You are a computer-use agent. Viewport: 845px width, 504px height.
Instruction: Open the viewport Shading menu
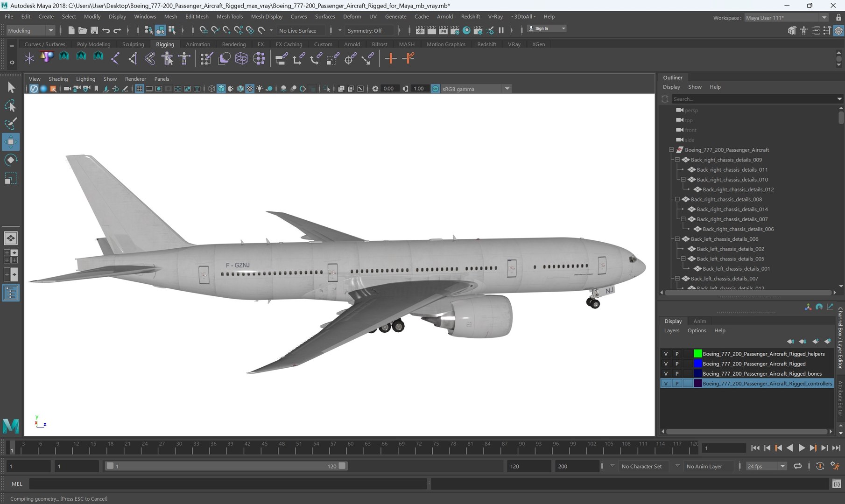[x=58, y=79]
